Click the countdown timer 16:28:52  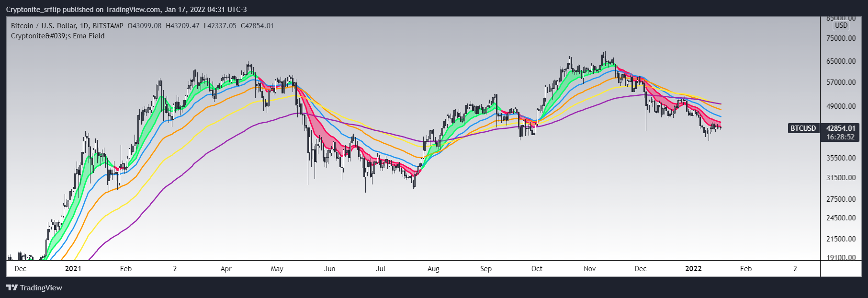coord(841,137)
